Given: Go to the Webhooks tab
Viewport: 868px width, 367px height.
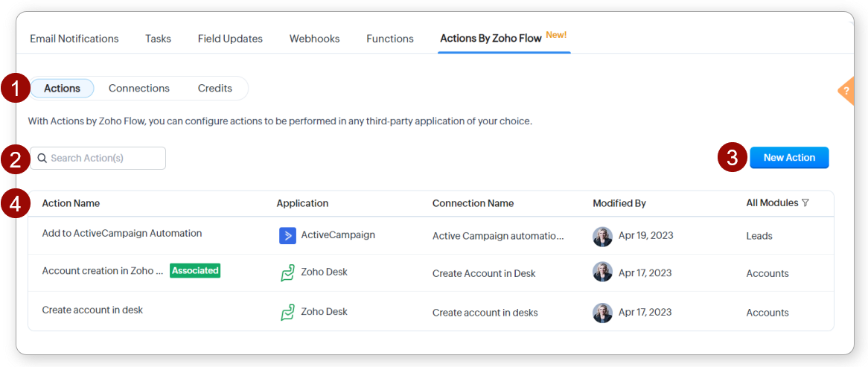Looking at the screenshot, I should [x=314, y=39].
